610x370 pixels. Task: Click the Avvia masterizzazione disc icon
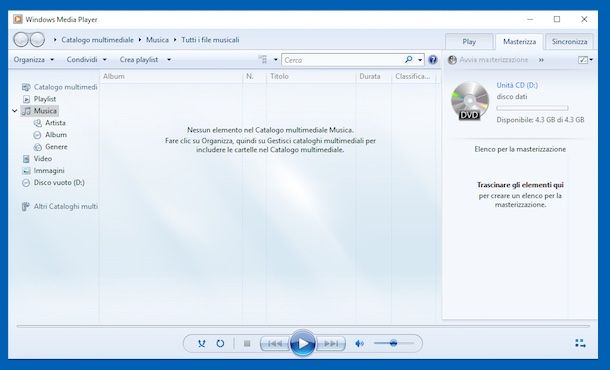(452, 60)
